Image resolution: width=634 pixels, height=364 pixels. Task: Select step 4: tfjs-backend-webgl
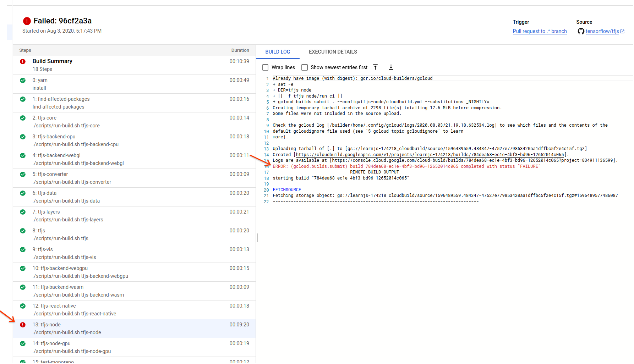click(134, 159)
